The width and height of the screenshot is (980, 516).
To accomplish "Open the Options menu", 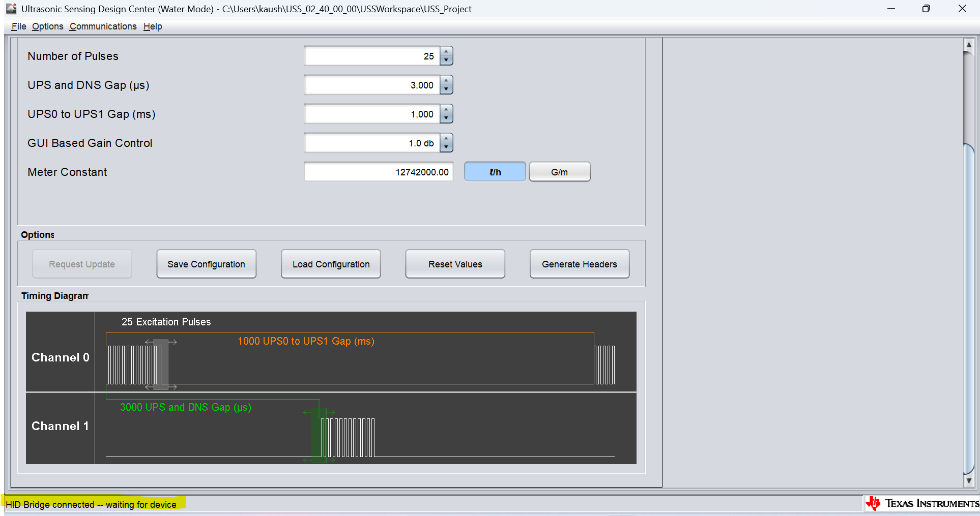I will click(48, 26).
